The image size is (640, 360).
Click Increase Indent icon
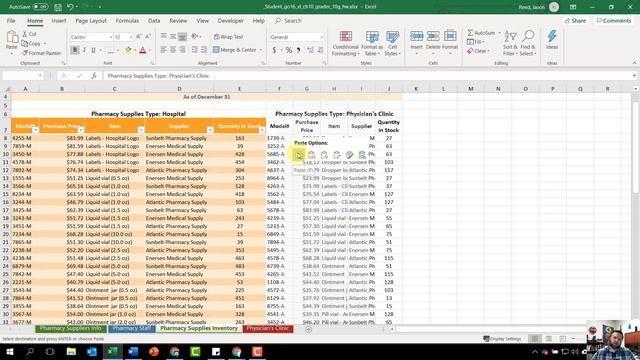(x=204, y=50)
